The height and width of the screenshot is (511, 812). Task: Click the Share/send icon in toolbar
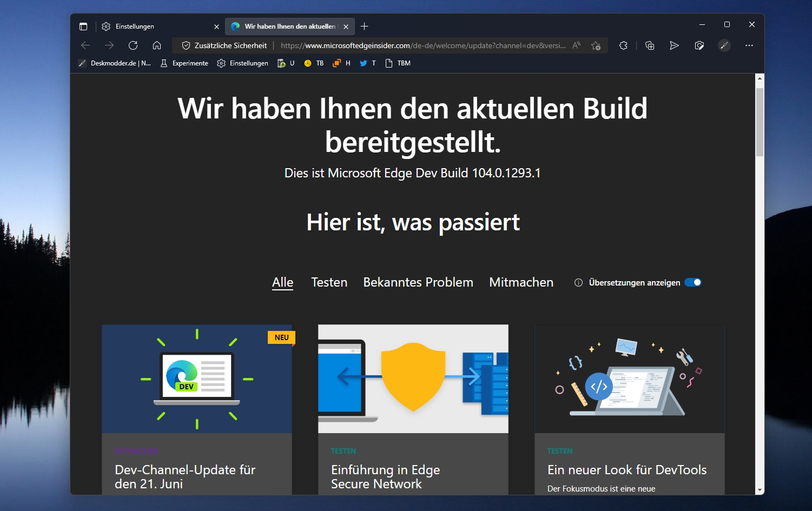[x=674, y=45]
